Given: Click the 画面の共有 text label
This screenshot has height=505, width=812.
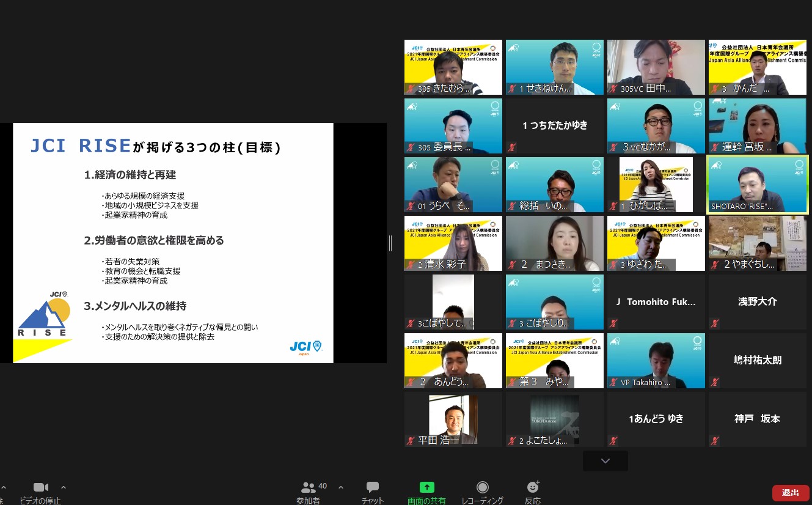Looking at the screenshot, I should pyautogui.click(x=426, y=501).
